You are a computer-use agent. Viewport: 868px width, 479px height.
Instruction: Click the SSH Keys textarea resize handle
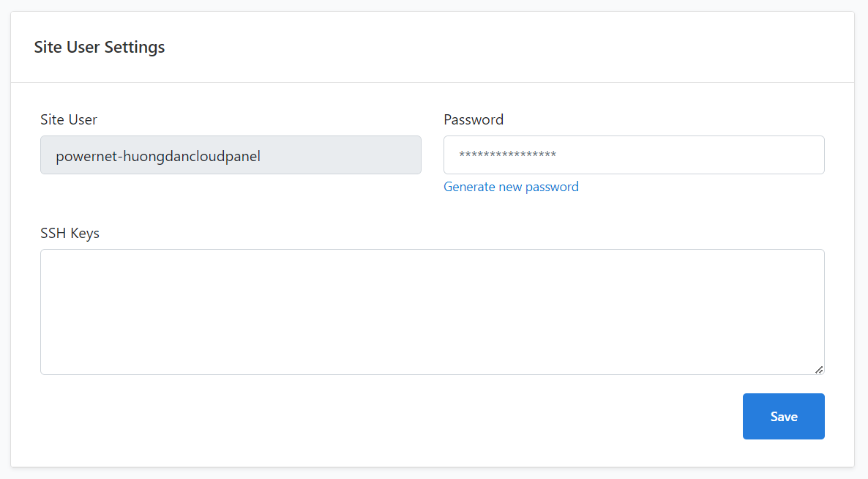pyautogui.click(x=819, y=369)
